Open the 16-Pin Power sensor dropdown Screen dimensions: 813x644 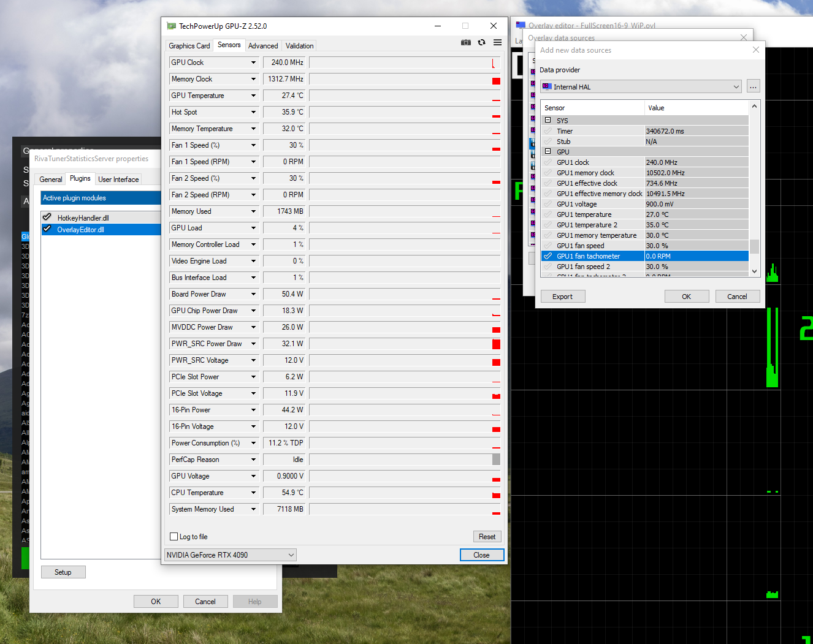(253, 410)
